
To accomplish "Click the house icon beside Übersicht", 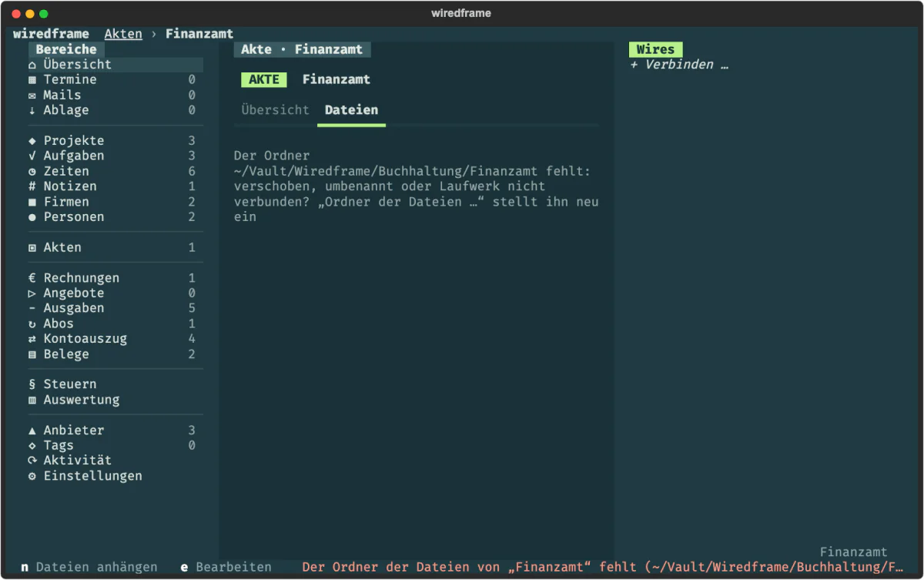I will click(32, 65).
